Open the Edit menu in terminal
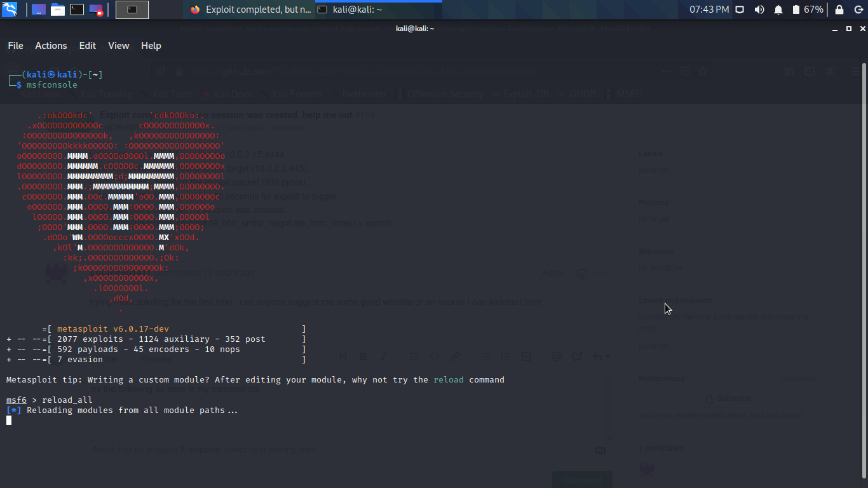This screenshot has height=488, width=868. (88, 46)
